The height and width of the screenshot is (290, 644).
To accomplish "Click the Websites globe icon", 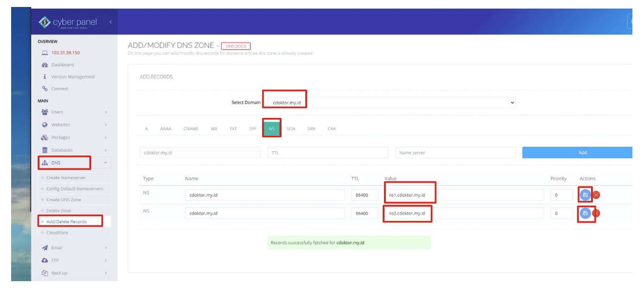I will point(44,124).
